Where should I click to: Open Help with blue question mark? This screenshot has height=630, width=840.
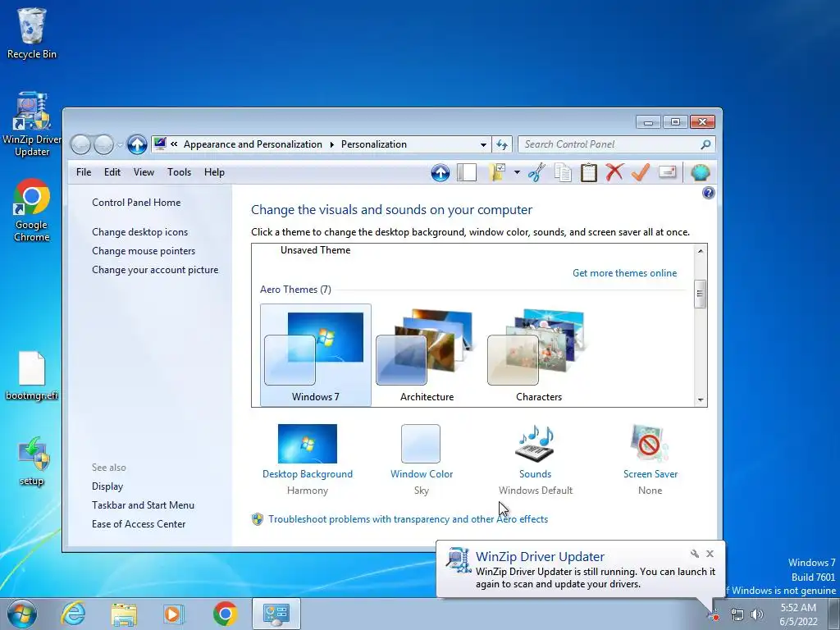coord(708,193)
